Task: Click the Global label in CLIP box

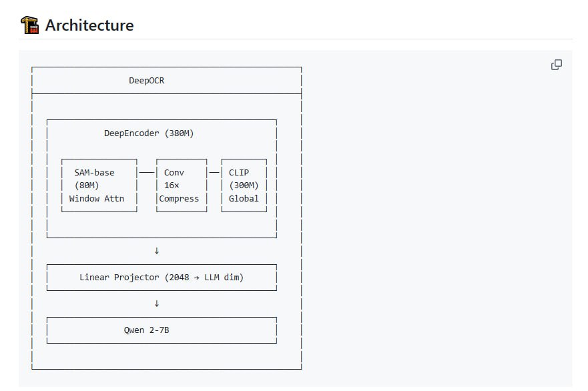Action: pos(244,198)
